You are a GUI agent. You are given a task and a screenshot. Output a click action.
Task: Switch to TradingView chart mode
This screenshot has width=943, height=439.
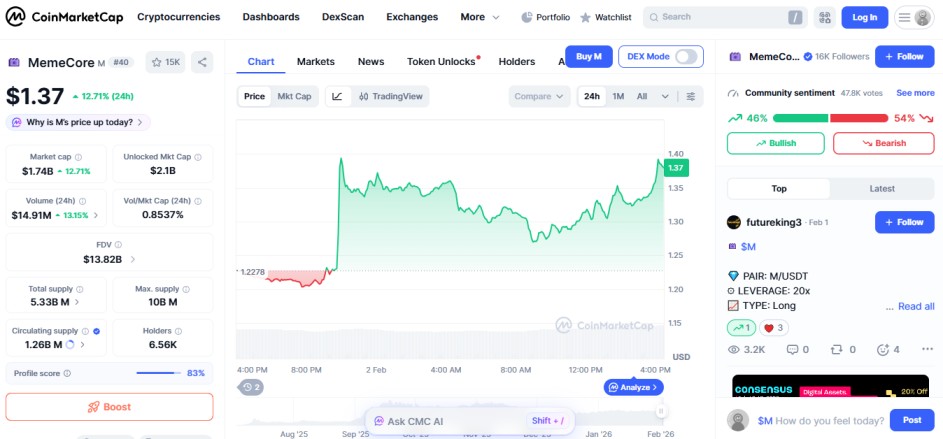[x=390, y=96]
